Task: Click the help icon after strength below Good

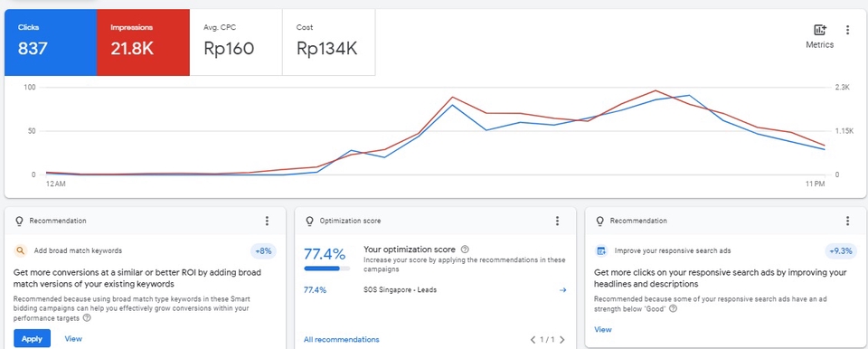Action: click(x=673, y=308)
